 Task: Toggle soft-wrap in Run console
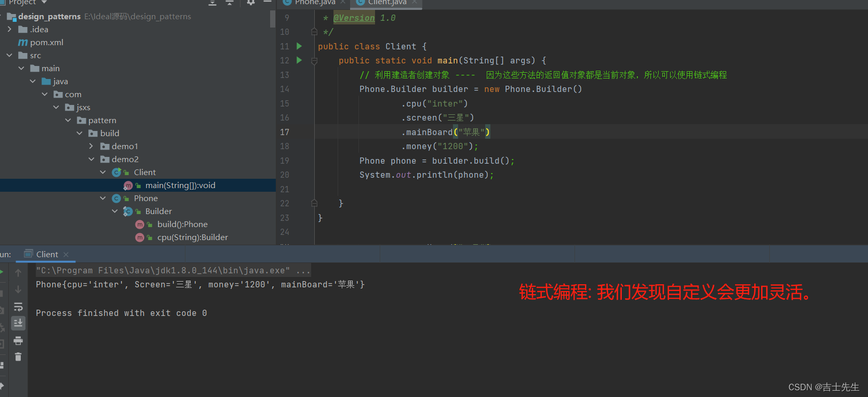tap(18, 307)
